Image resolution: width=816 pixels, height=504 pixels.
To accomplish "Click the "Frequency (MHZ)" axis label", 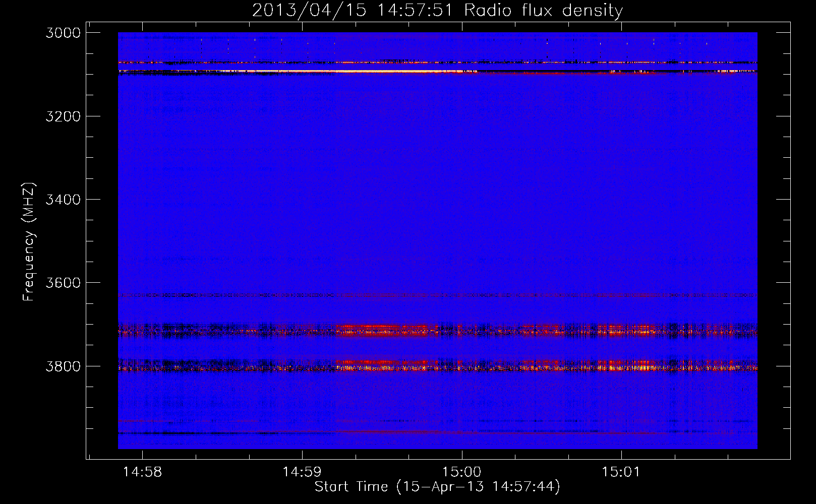I will point(29,241).
